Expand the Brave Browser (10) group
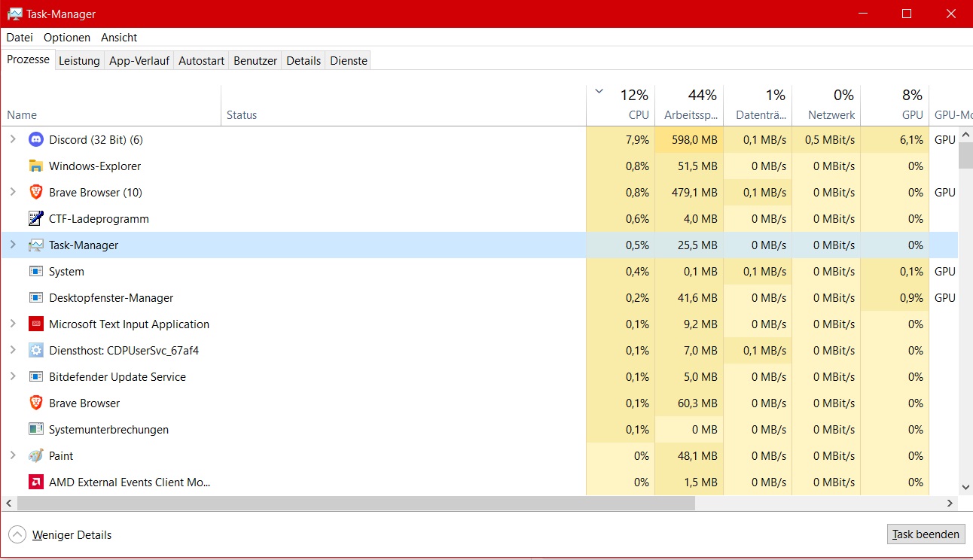The height and width of the screenshot is (560, 973). pos(12,192)
